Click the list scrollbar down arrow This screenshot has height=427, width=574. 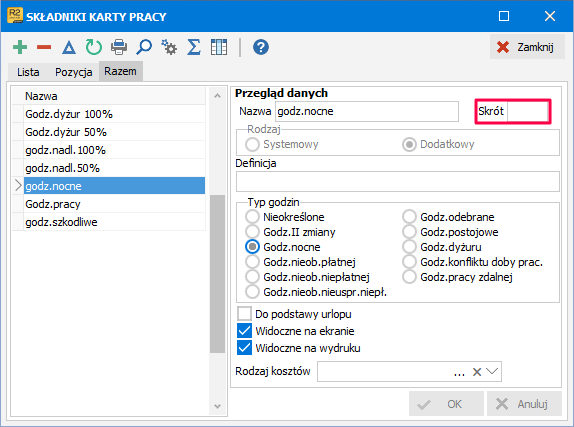217,406
